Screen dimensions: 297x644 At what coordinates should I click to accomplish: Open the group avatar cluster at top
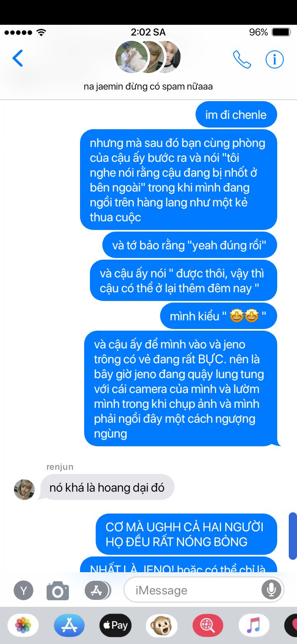point(148,57)
